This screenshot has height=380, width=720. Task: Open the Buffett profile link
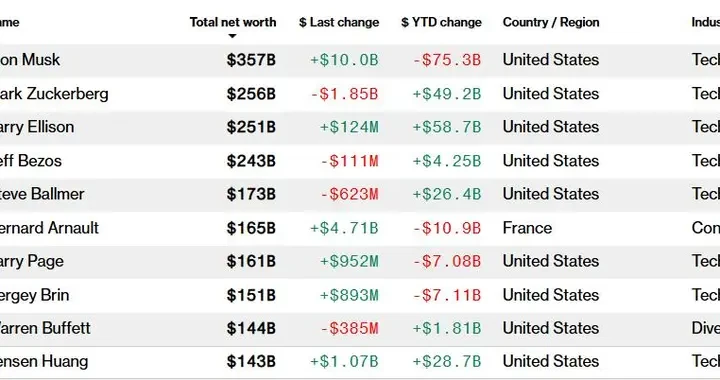click(x=45, y=328)
